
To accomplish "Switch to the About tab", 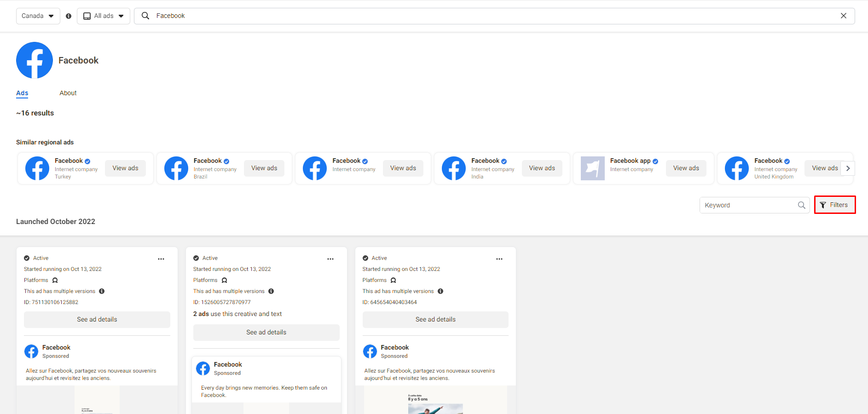I will coord(68,93).
